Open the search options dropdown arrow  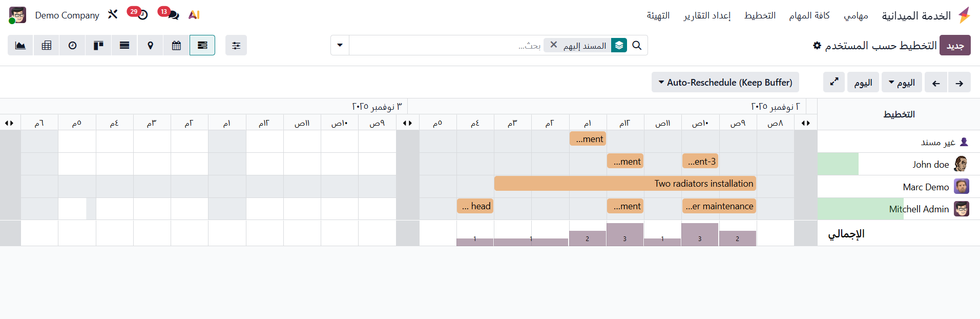[340, 45]
